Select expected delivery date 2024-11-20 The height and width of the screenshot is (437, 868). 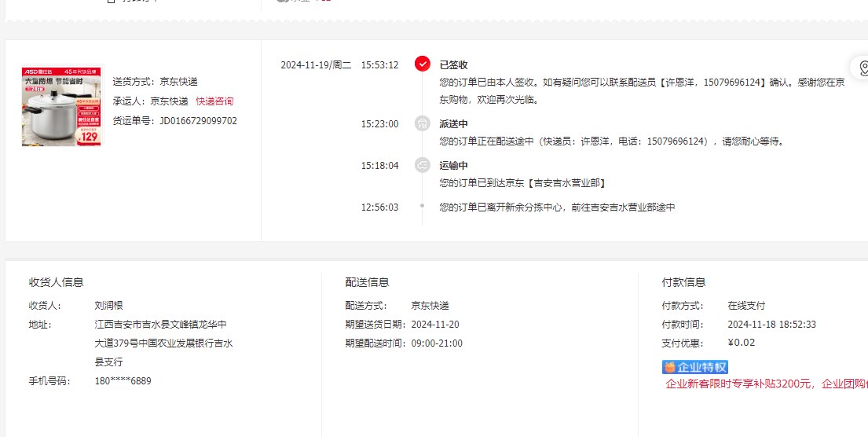click(435, 324)
